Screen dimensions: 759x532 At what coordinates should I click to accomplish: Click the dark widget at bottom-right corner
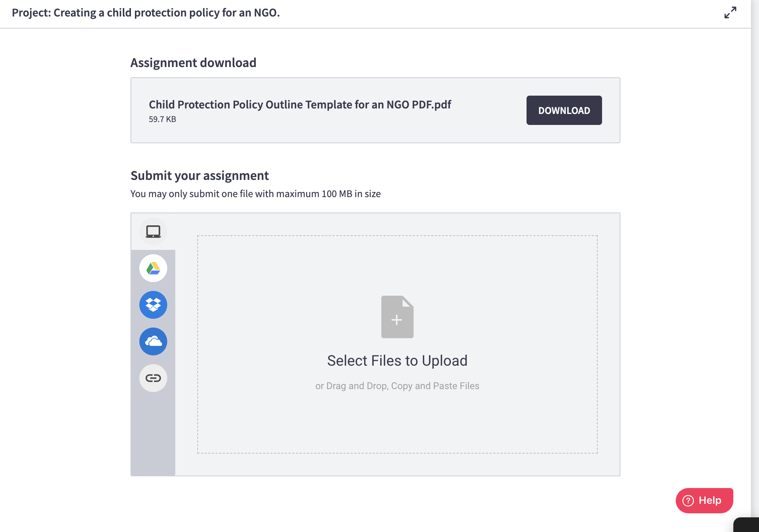747,525
